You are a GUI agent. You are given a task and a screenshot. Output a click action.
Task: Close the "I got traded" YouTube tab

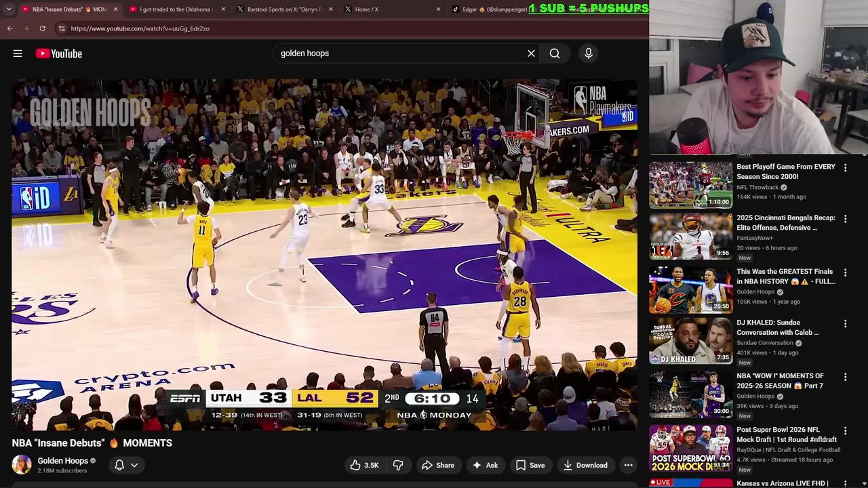pos(223,9)
